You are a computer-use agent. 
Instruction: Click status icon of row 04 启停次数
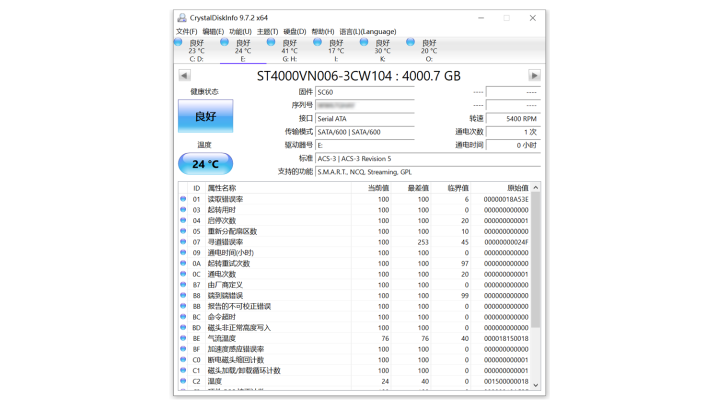[183, 221]
